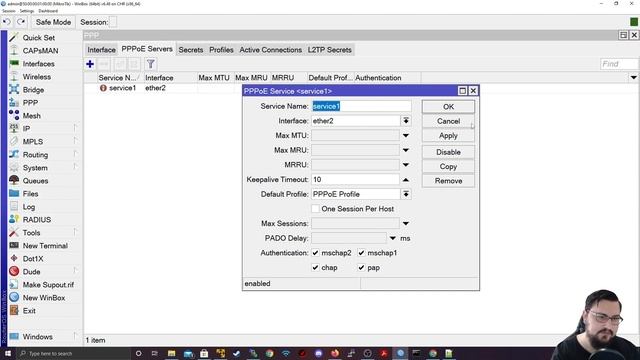
Task: Click Apply in the PPPoE Service dialog
Action: (448, 136)
